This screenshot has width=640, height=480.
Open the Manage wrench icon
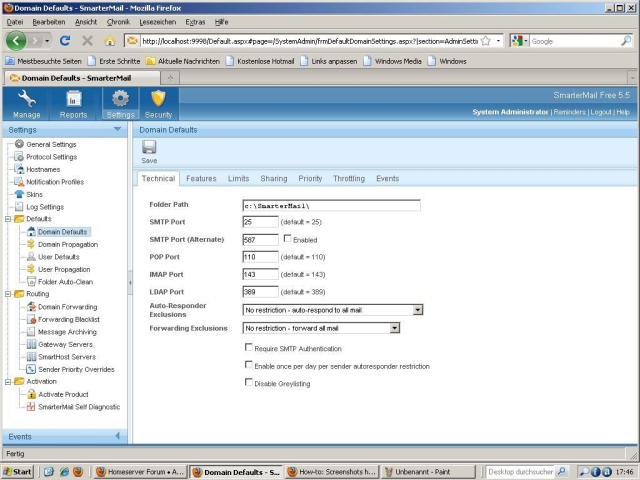click(x=27, y=99)
